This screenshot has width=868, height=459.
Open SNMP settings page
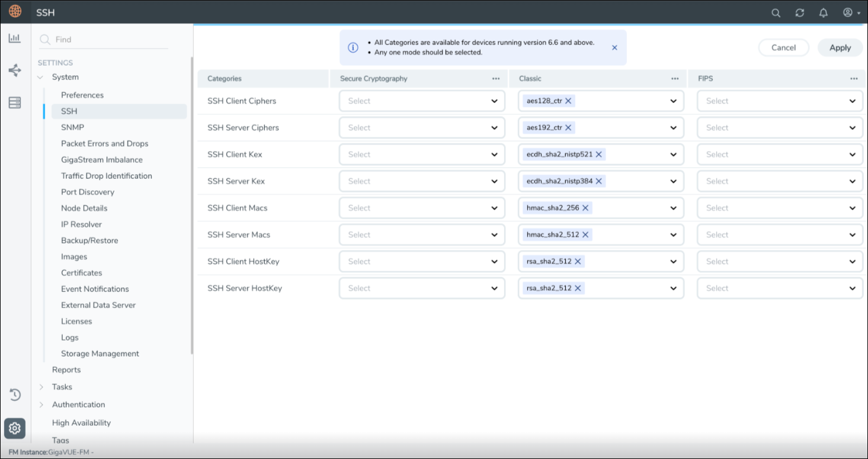click(72, 127)
